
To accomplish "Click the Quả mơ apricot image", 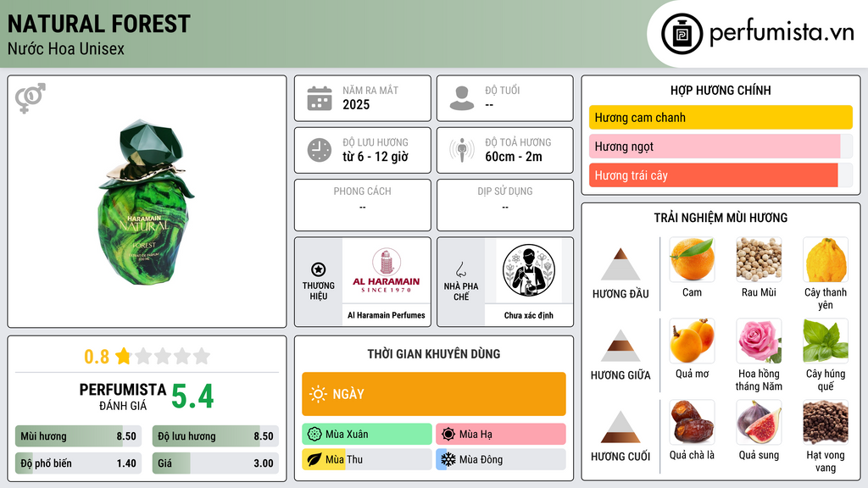I will (692, 341).
